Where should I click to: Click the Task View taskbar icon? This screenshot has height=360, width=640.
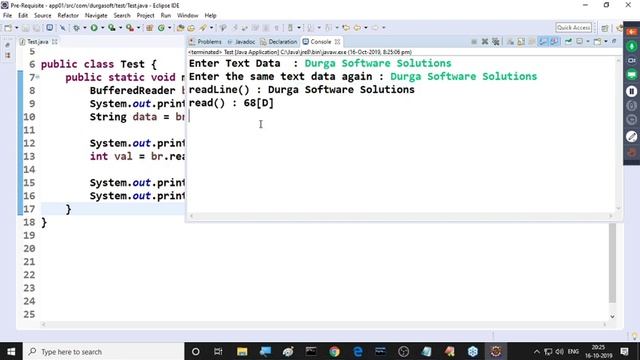[x=218, y=351]
